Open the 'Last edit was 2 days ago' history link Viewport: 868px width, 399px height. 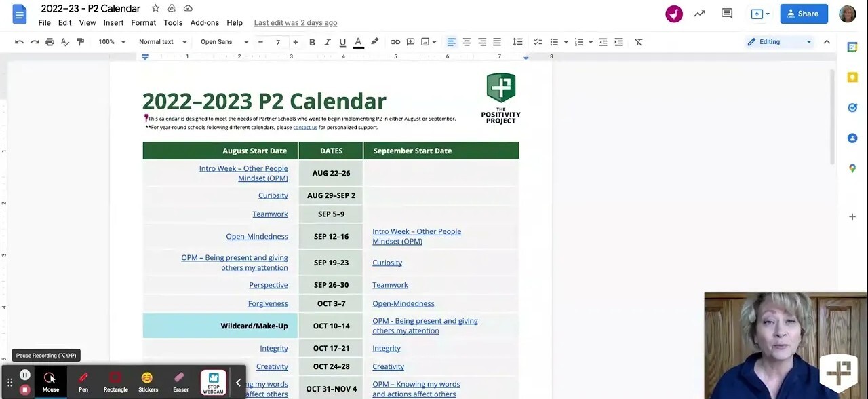click(x=296, y=23)
